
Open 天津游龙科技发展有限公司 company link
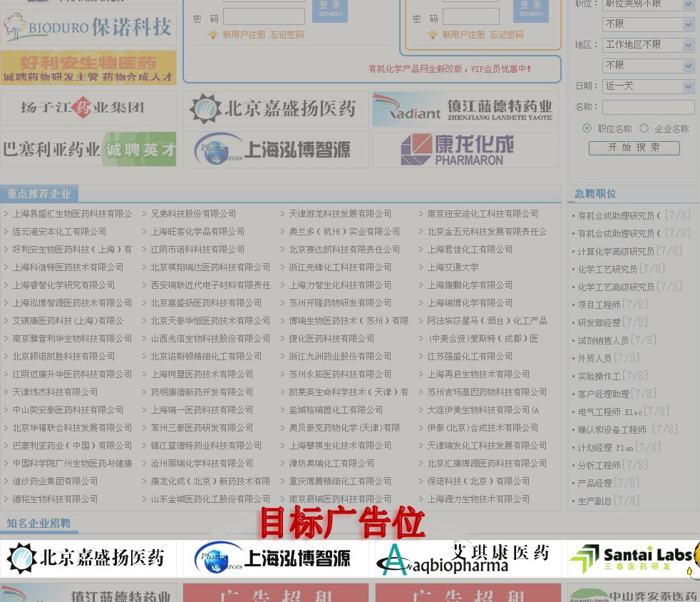click(x=340, y=214)
